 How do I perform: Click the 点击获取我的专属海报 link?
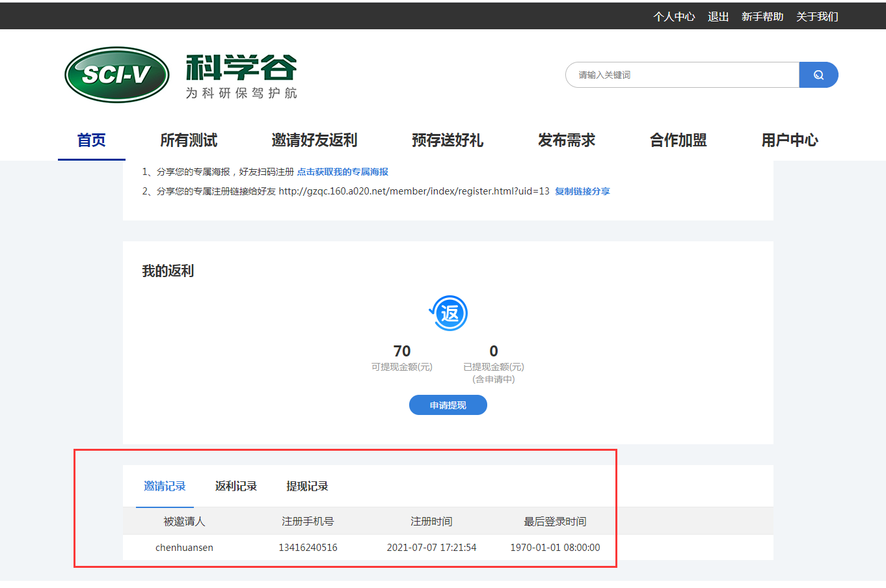343,172
